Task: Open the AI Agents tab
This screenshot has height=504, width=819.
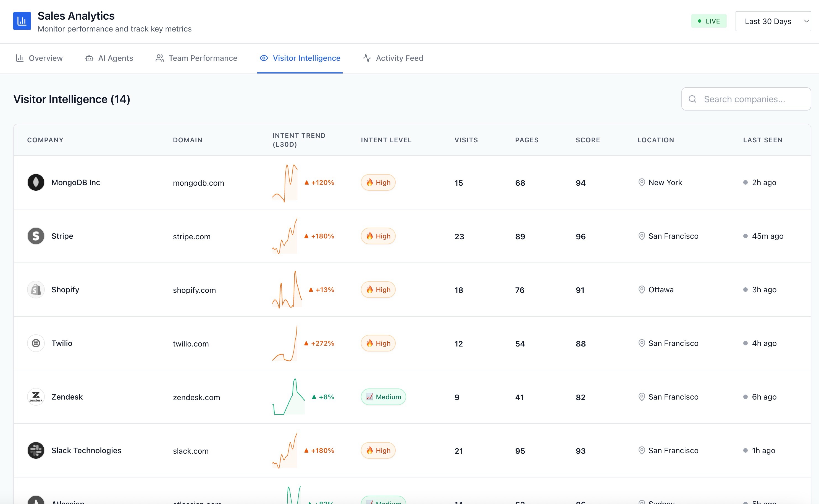Action: click(109, 58)
